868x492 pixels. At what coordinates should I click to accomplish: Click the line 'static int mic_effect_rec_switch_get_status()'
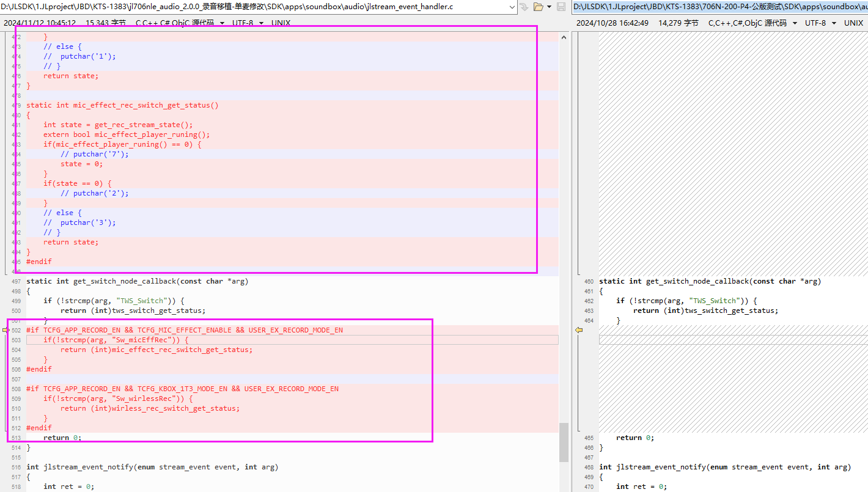tap(122, 105)
